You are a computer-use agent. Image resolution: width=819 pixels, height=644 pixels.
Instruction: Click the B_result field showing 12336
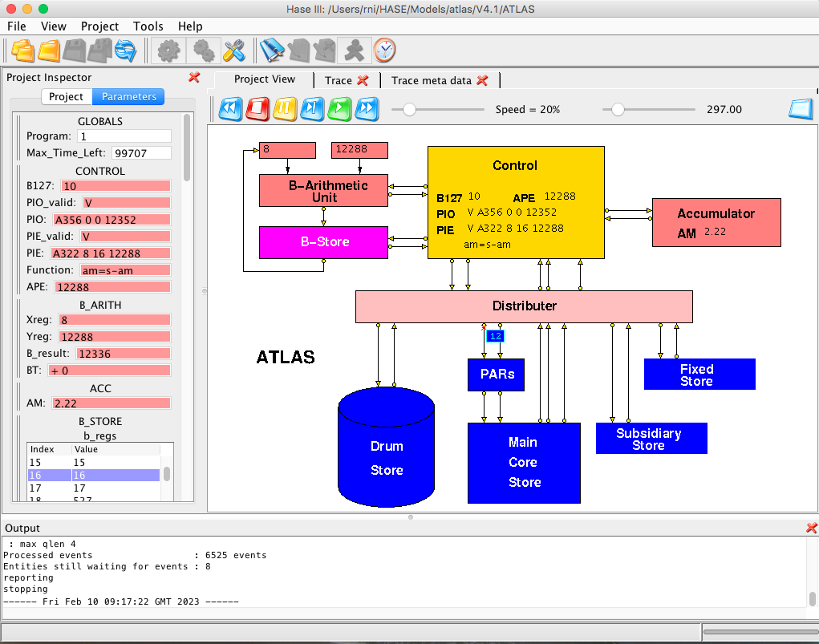tap(124, 354)
